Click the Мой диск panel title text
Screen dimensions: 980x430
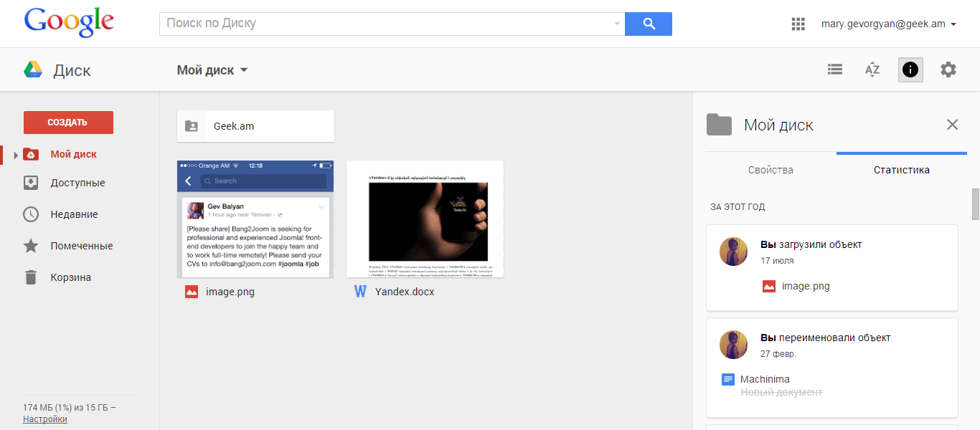click(778, 125)
